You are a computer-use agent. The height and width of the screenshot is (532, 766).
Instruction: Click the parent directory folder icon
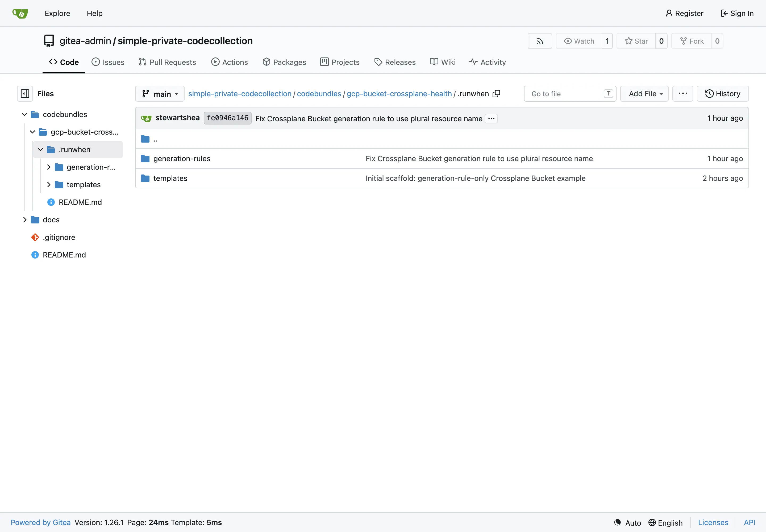145,139
